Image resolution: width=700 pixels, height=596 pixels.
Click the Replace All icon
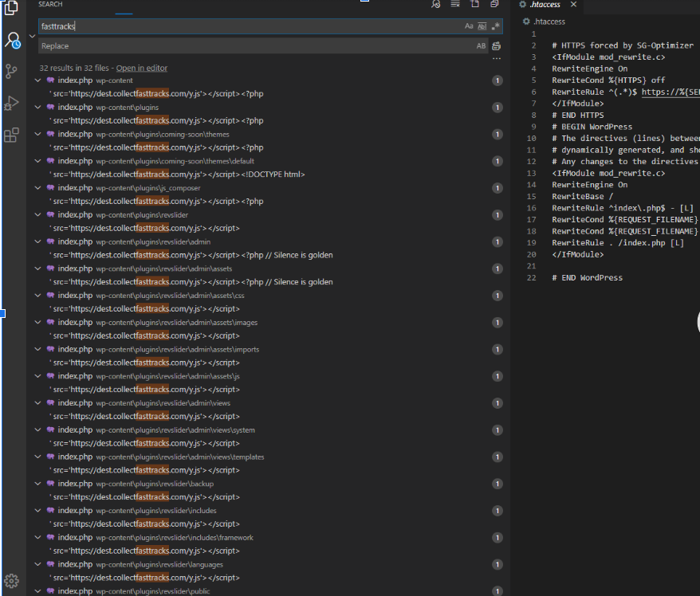497,46
